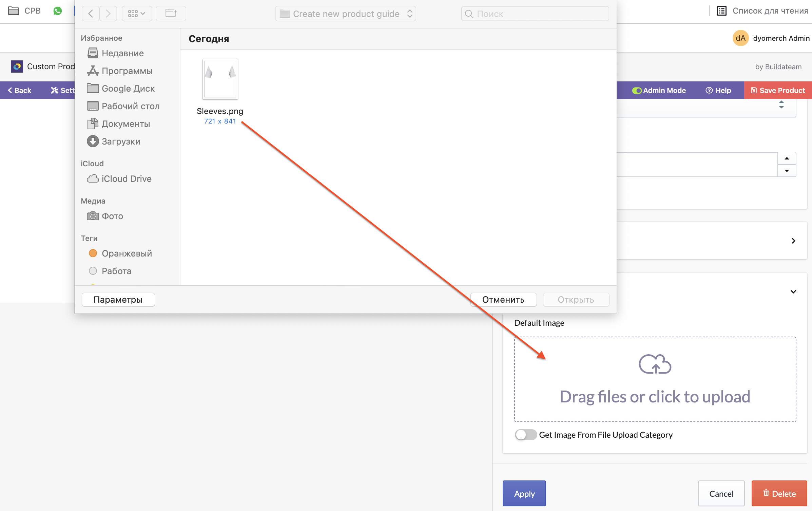Select the Оранжевый tag
812x511 pixels.
tap(120, 253)
